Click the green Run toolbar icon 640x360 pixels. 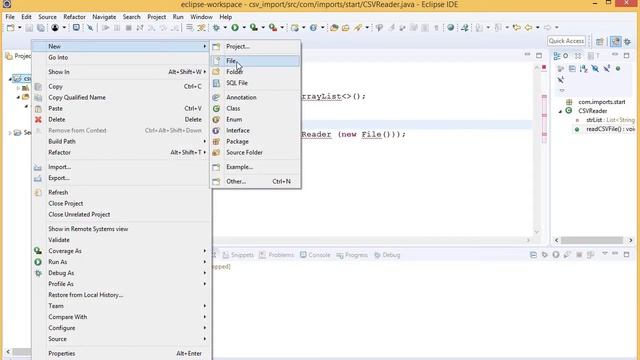pyautogui.click(x=235, y=28)
